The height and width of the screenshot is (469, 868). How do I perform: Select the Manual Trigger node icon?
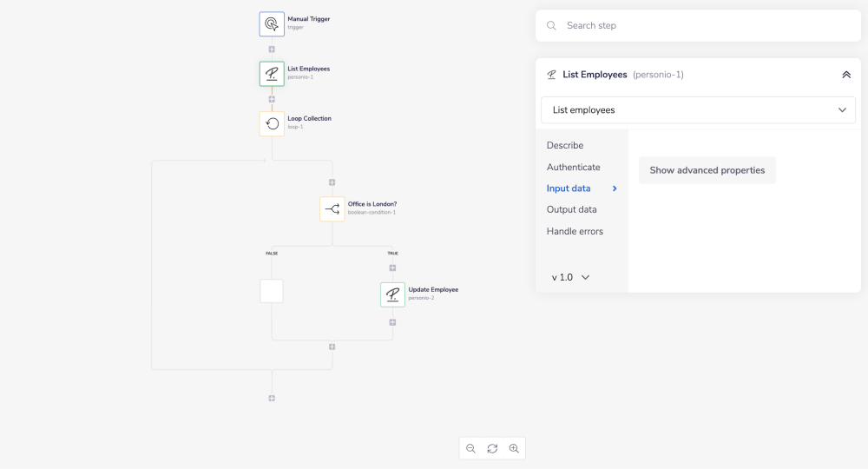click(x=272, y=23)
